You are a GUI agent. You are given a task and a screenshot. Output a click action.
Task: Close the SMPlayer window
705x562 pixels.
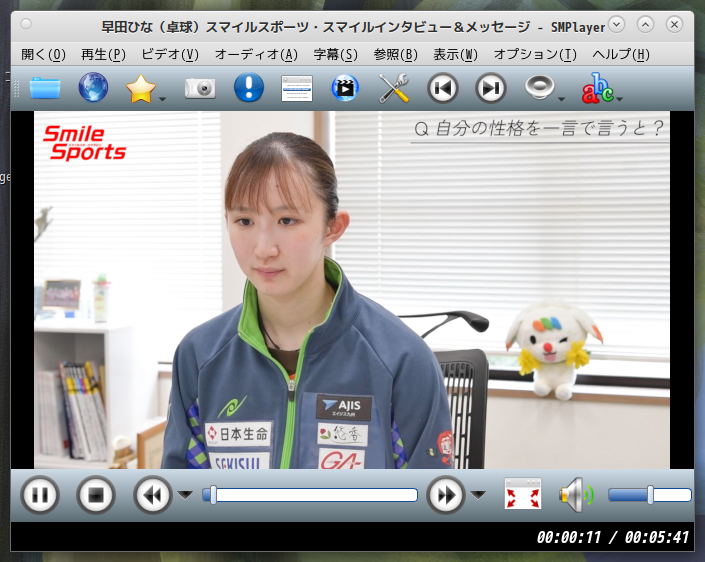coord(674,24)
